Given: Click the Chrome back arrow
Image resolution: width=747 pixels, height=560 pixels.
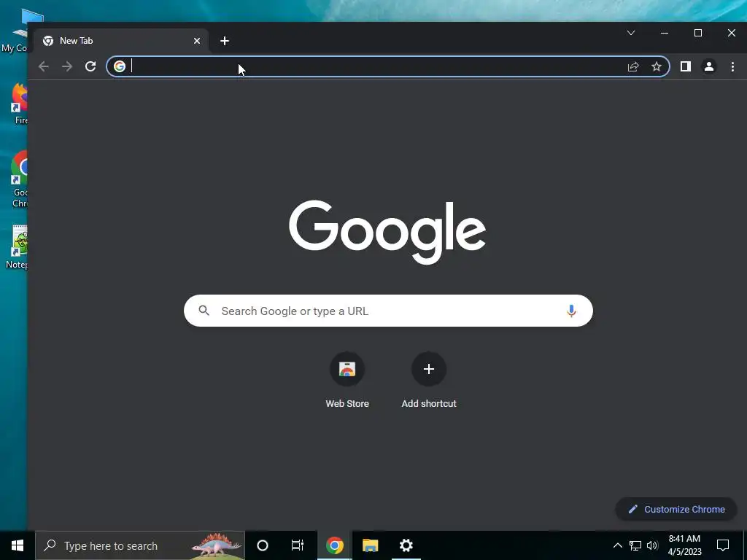Looking at the screenshot, I should point(44,66).
